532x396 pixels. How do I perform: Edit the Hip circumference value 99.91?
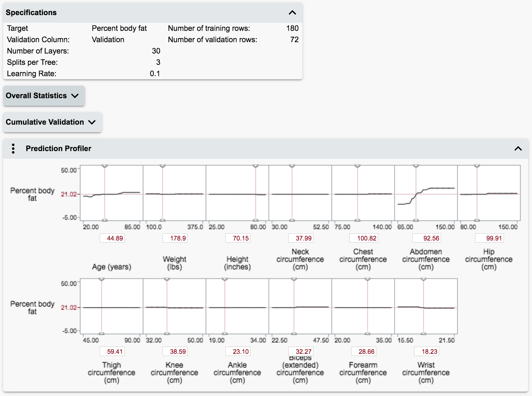click(x=489, y=238)
